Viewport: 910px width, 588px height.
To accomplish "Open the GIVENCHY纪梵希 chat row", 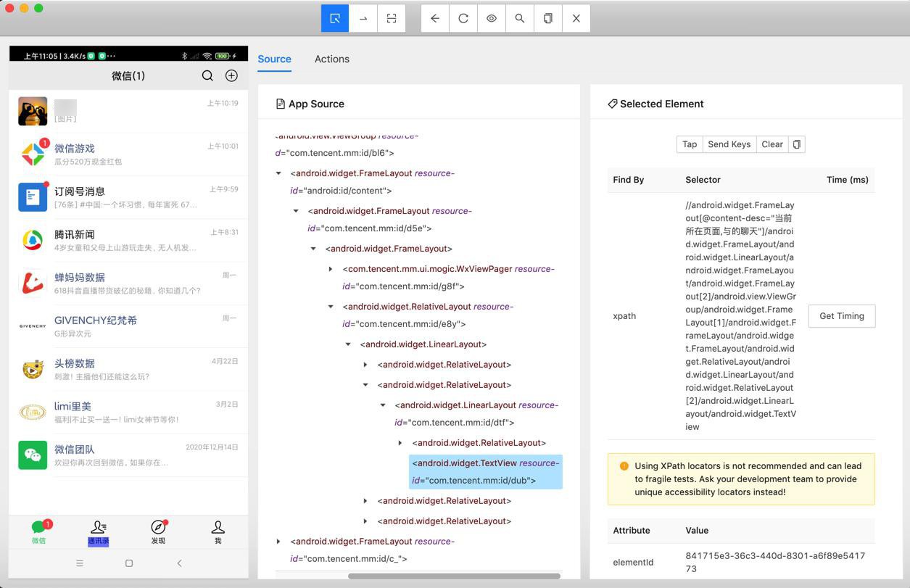I will pyautogui.click(x=128, y=326).
